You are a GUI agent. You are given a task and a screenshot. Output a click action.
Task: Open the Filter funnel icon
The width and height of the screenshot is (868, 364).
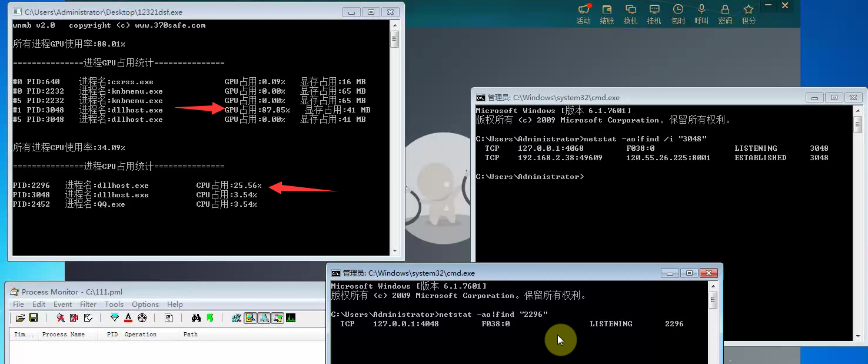point(115,318)
